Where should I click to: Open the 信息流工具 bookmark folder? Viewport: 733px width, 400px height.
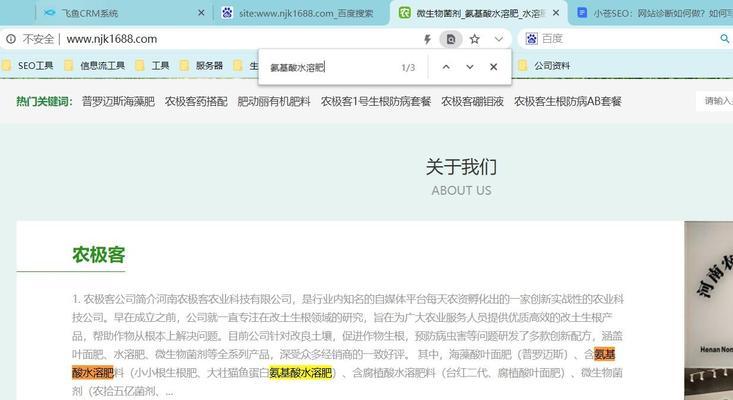(x=94, y=66)
